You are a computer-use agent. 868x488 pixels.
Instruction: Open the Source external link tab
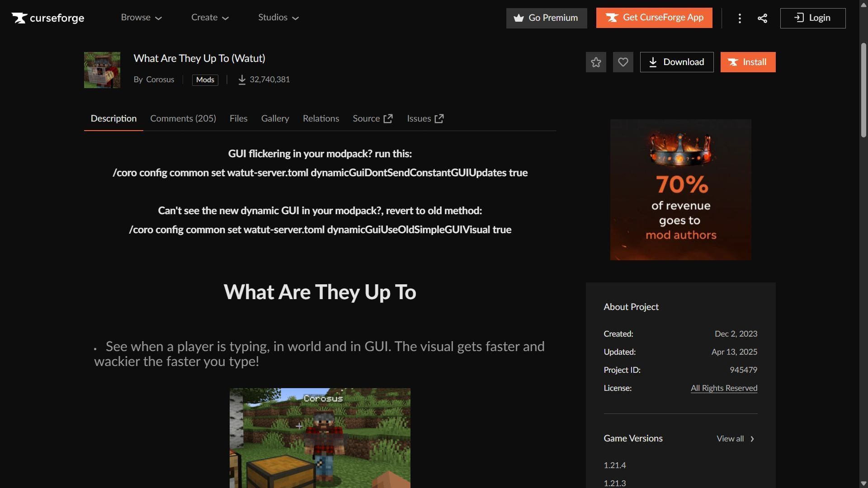point(372,118)
